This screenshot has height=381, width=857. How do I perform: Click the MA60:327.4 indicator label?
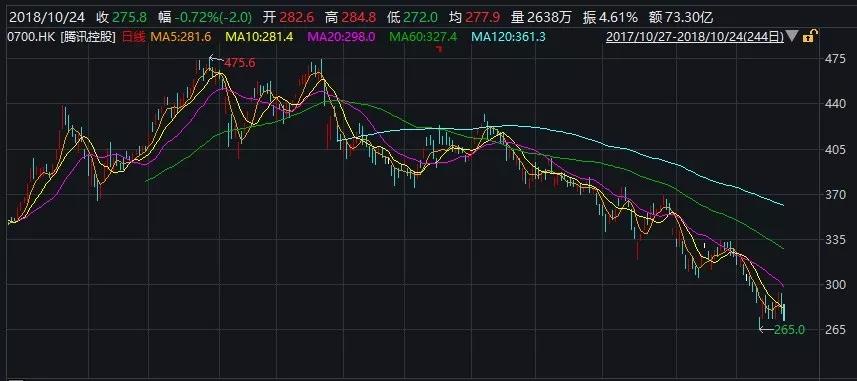(x=423, y=37)
